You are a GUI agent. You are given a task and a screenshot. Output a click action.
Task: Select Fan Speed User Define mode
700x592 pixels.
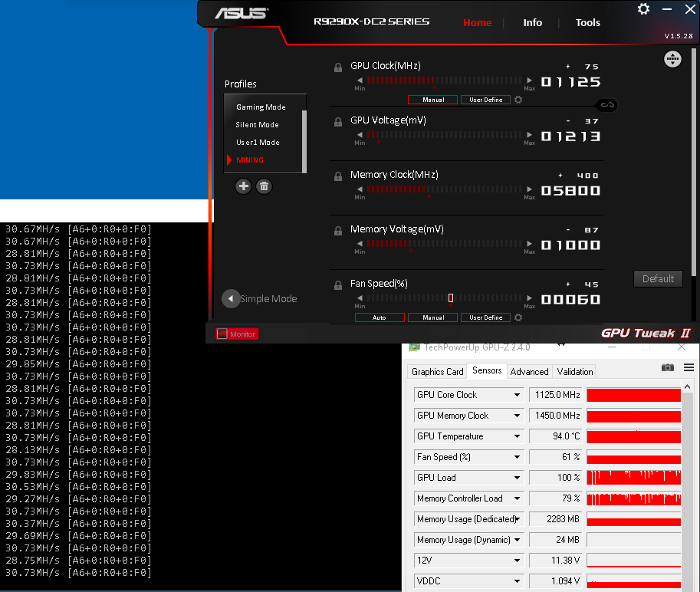point(485,317)
